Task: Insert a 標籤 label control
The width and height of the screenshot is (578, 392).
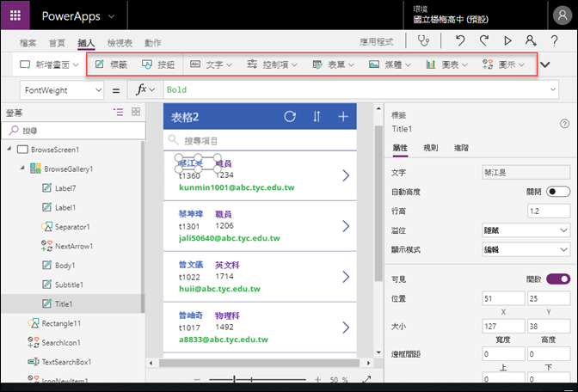Action: coord(111,64)
